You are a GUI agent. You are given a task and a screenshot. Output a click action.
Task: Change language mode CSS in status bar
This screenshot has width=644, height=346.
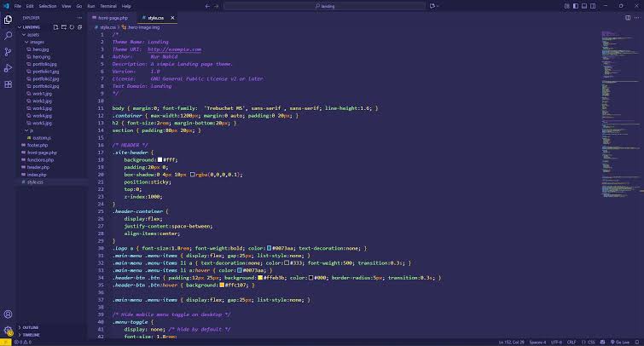pyautogui.click(x=589, y=343)
